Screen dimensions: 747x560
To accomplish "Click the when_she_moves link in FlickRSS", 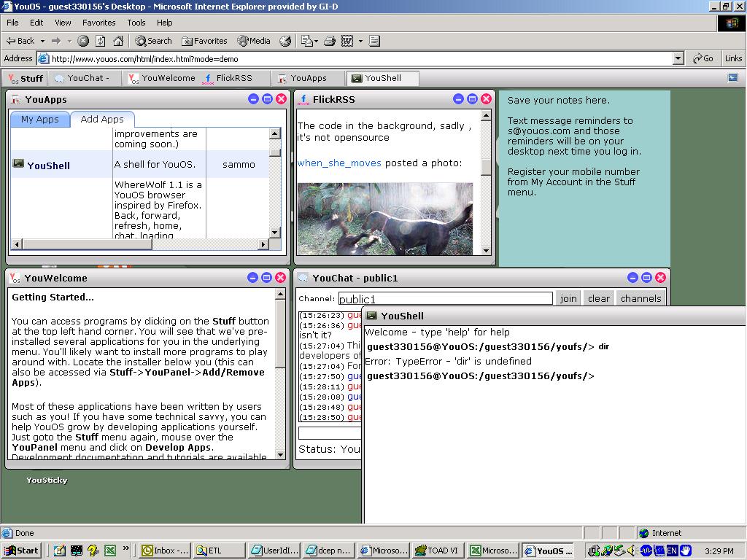I will coord(339,163).
